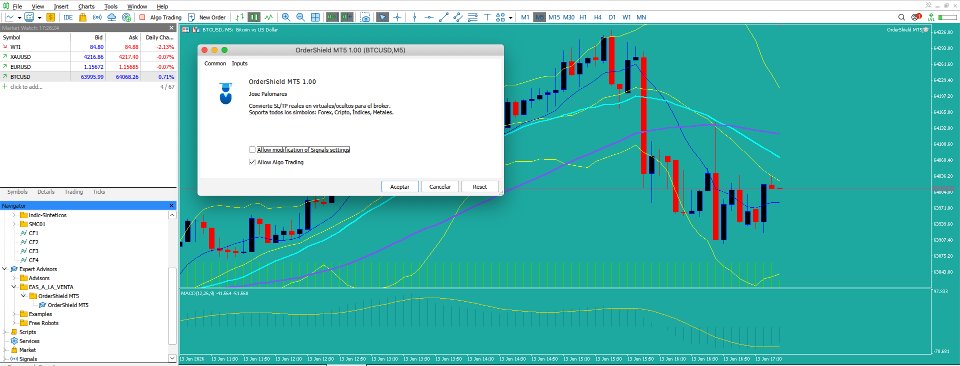The width and height of the screenshot is (960, 366).
Task: Expand the Advisors folder
Action: click(15, 278)
